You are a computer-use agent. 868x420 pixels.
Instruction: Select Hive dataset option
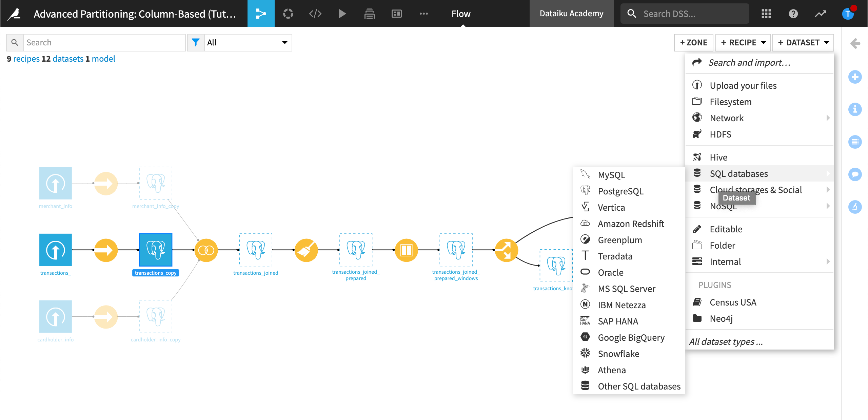[759, 157]
